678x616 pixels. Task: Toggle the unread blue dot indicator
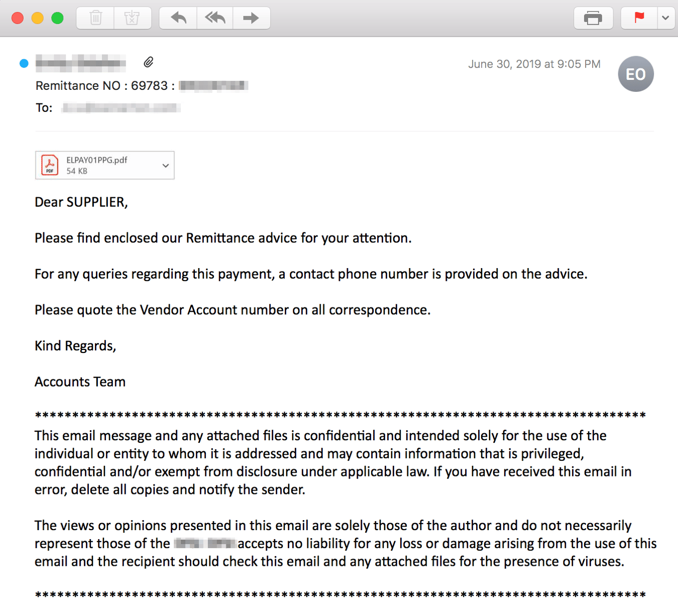coord(23,63)
